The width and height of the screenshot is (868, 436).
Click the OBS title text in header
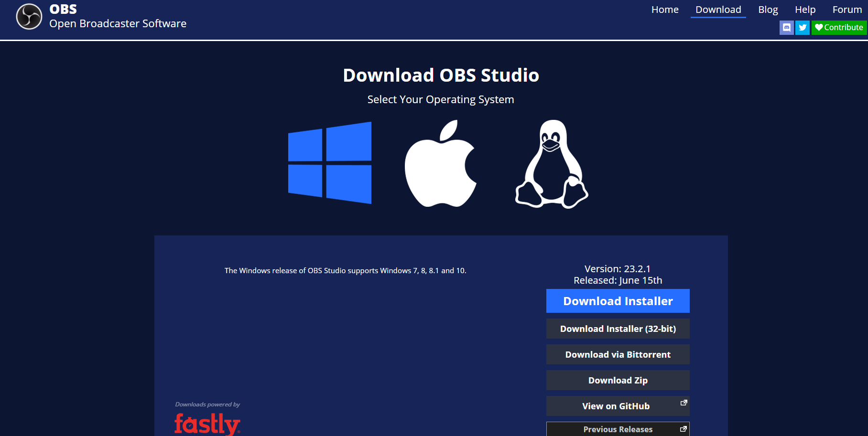pos(63,10)
